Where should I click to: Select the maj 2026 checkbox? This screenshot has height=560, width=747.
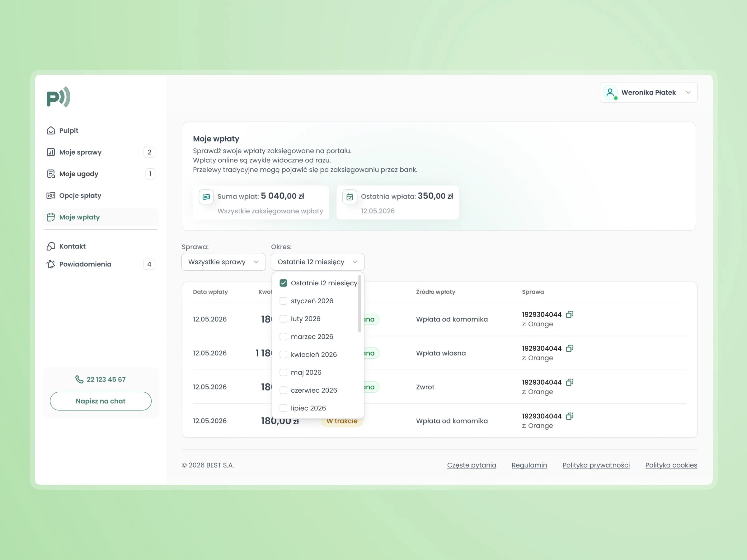[x=283, y=372]
